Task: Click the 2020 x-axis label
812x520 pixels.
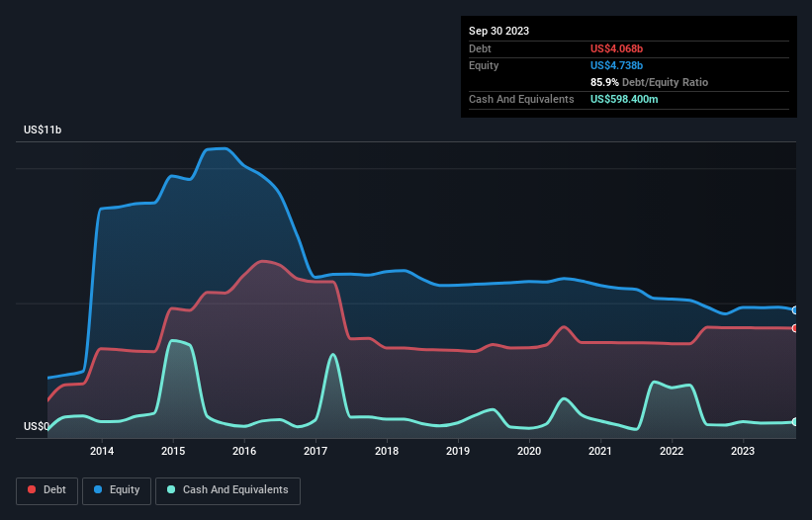Action: click(x=529, y=451)
